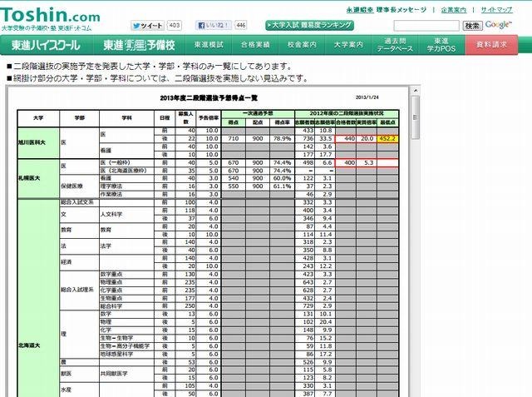Open 過去問データベース menu item
This screenshot has width=532, height=397.
click(x=395, y=45)
